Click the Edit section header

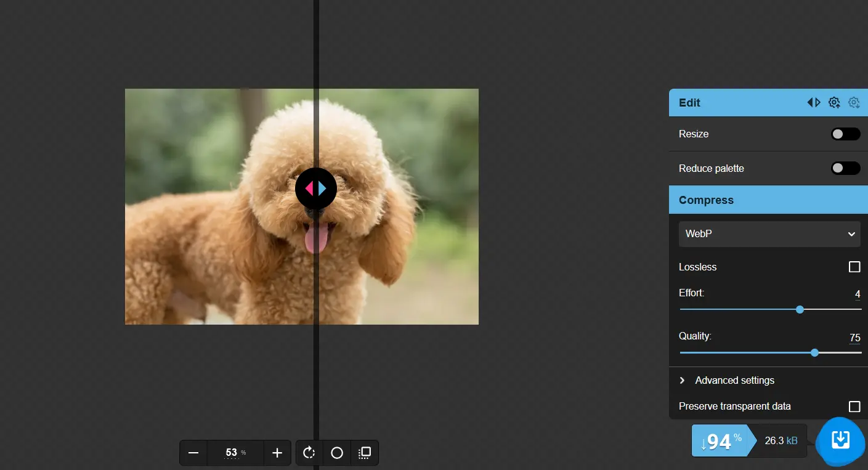pyautogui.click(x=768, y=103)
